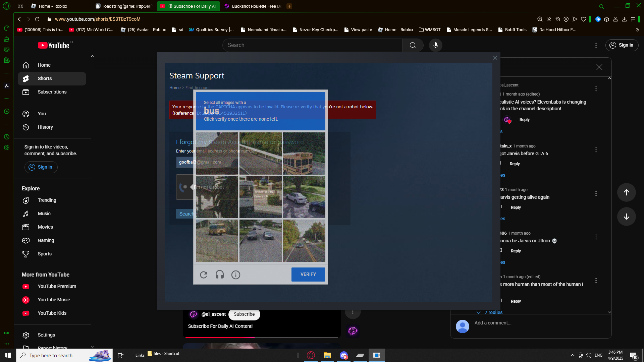Open Task View on the taskbar
This screenshot has height=362, width=644.
click(121, 355)
